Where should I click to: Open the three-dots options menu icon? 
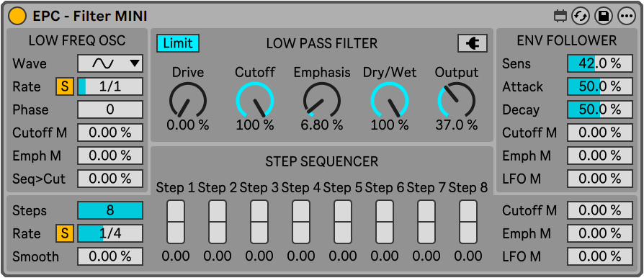point(626,17)
